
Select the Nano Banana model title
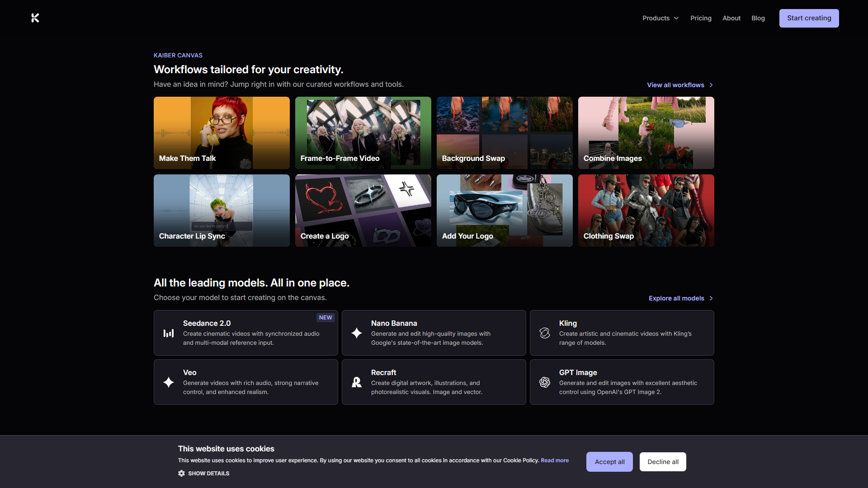pos(394,323)
